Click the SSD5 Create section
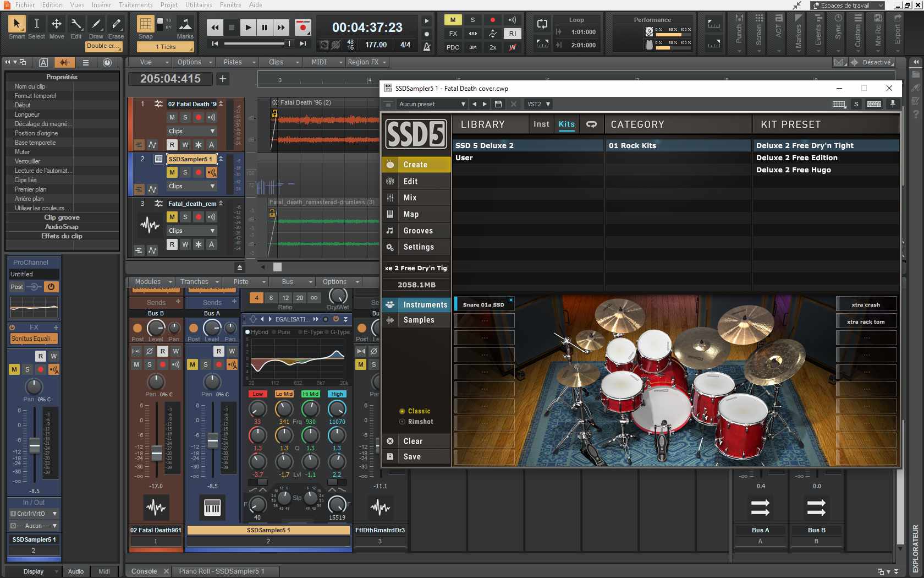This screenshot has height=578, width=924. 416,165
